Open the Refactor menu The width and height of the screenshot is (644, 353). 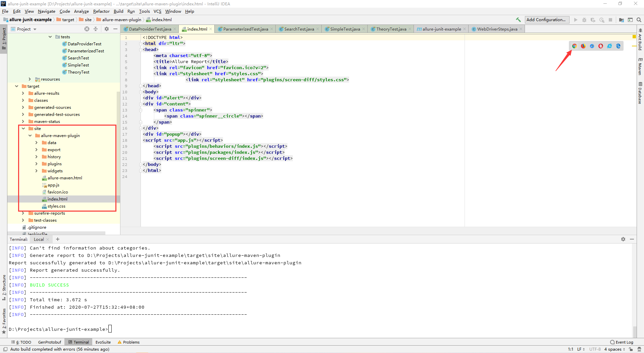coord(101,11)
